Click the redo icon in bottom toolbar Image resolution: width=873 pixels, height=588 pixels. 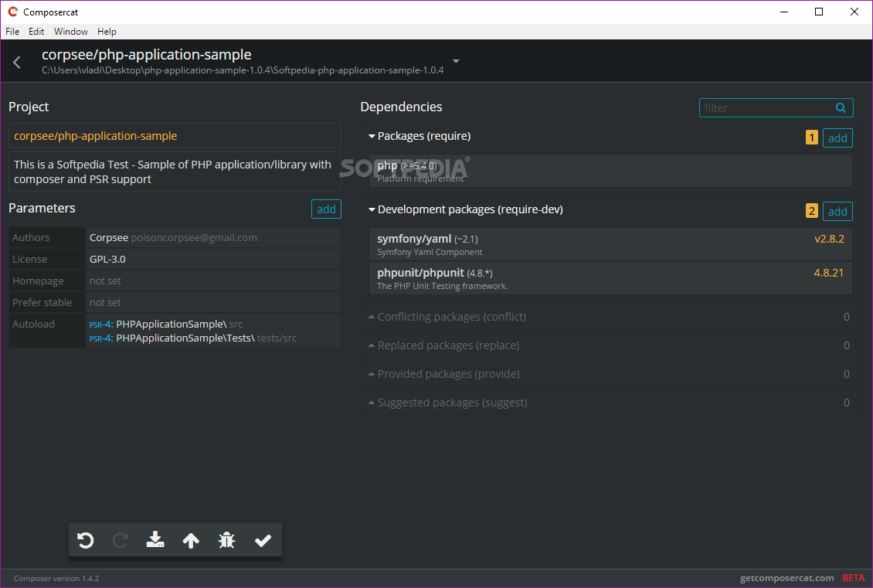(x=121, y=540)
